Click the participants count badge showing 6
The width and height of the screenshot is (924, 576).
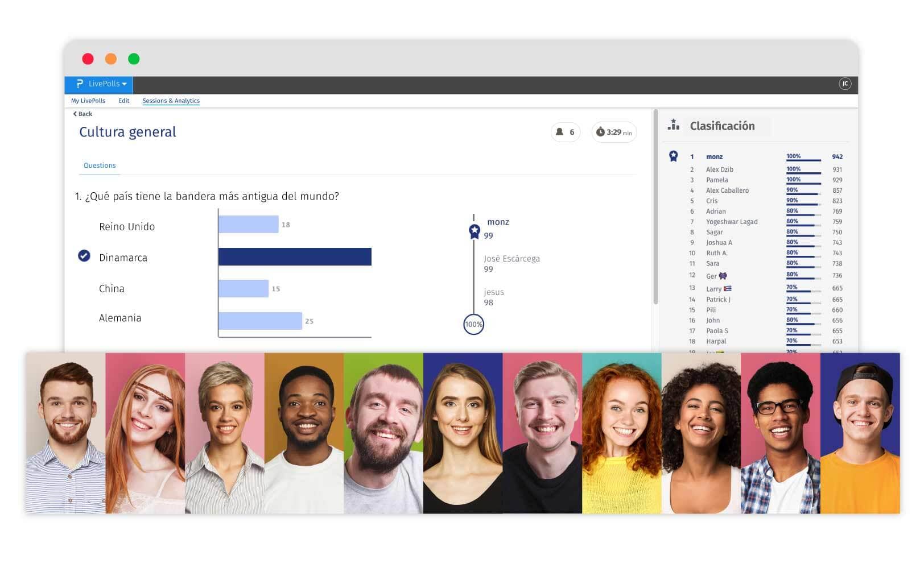click(566, 132)
